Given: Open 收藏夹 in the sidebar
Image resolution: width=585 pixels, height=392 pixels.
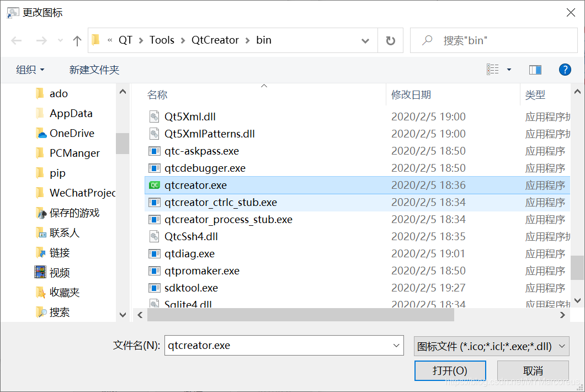Looking at the screenshot, I should (57, 293).
